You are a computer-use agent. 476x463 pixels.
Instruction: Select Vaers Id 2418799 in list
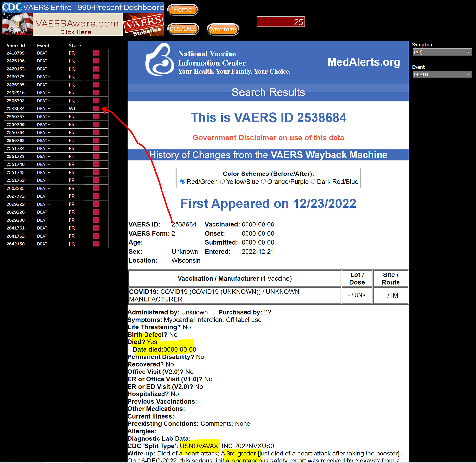(15, 53)
